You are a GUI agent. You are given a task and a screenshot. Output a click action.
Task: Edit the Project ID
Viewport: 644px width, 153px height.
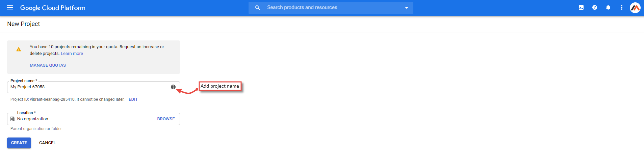[x=133, y=99]
